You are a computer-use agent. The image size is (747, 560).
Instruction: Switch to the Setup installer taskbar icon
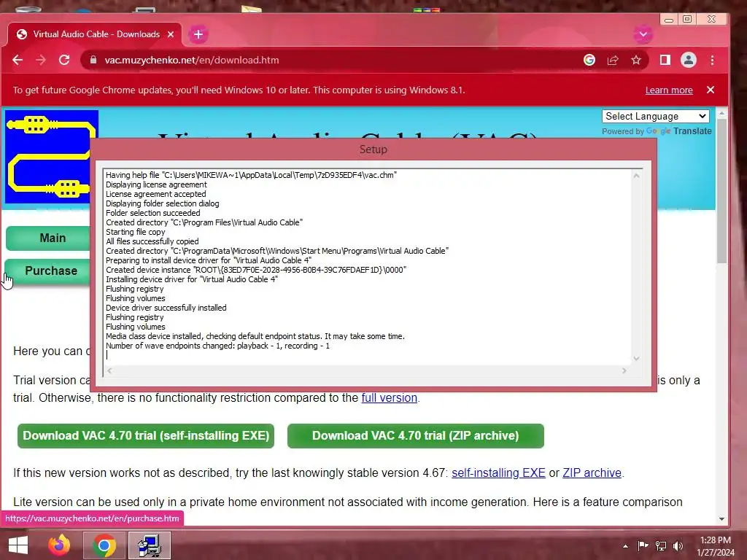click(x=150, y=545)
